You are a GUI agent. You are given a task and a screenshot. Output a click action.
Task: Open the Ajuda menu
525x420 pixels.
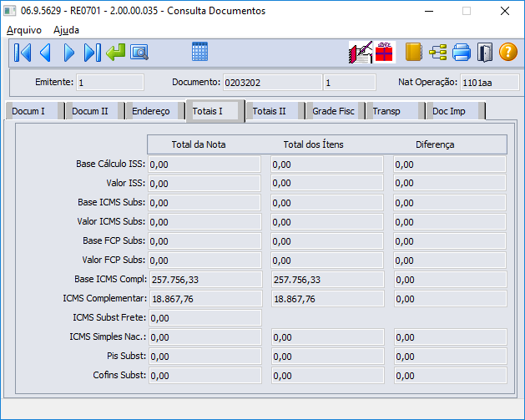click(x=66, y=30)
